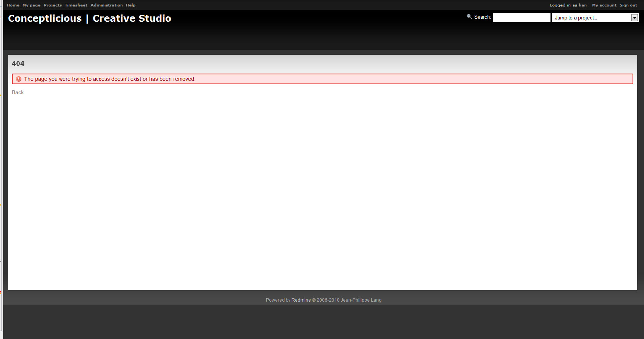Click the 2006-2010 Jean-Philippe Lang copyright text
Image resolution: width=644 pixels, height=339 pixels.
pos(347,300)
